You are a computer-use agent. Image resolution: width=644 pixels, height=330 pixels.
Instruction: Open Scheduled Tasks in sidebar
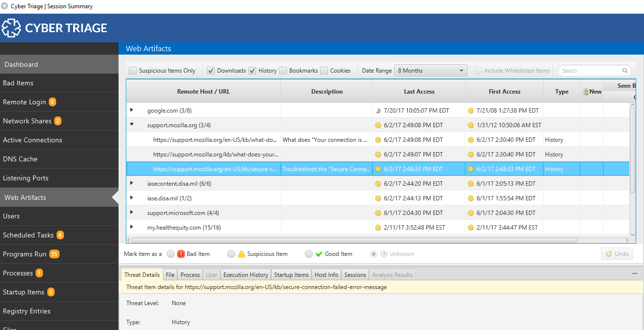(28, 235)
